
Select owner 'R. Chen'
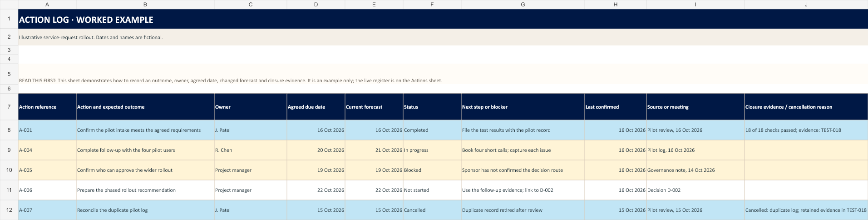(251, 150)
